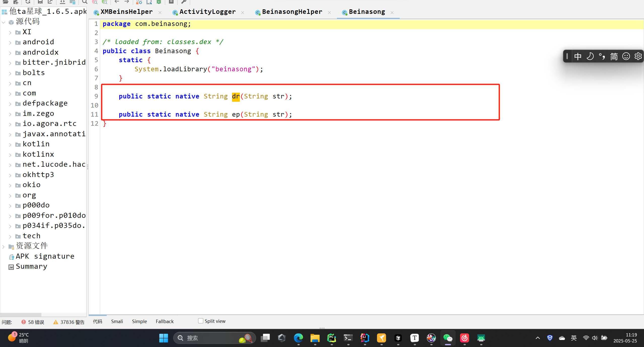Toggle IME simplified '简' mode
The image size is (644, 347).
[614, 56]
